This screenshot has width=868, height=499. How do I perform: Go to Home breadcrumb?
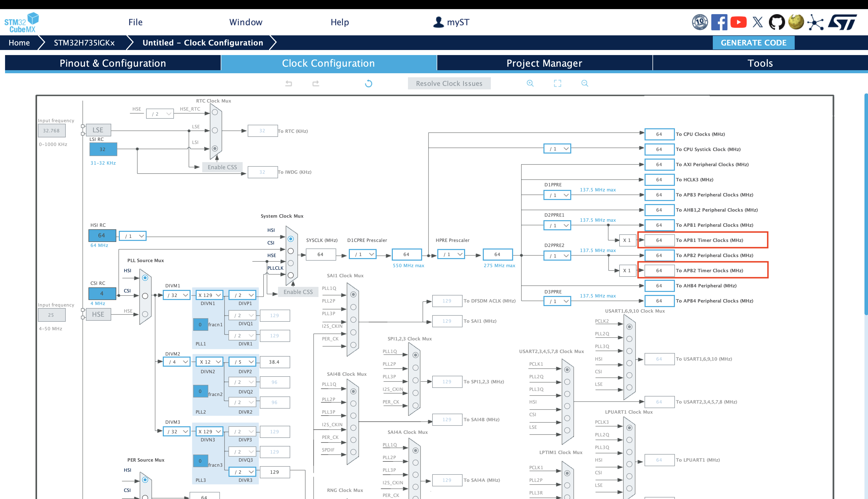pos(19,42)
